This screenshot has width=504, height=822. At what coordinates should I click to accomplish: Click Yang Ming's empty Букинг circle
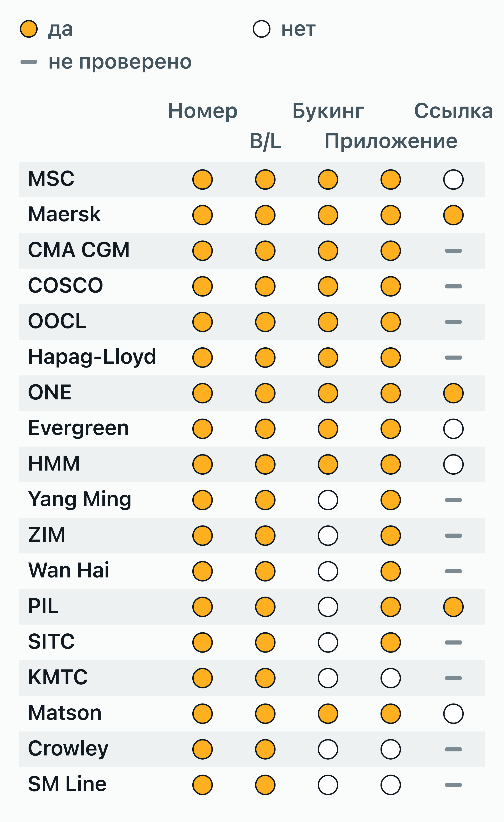(x=328, y=500)
